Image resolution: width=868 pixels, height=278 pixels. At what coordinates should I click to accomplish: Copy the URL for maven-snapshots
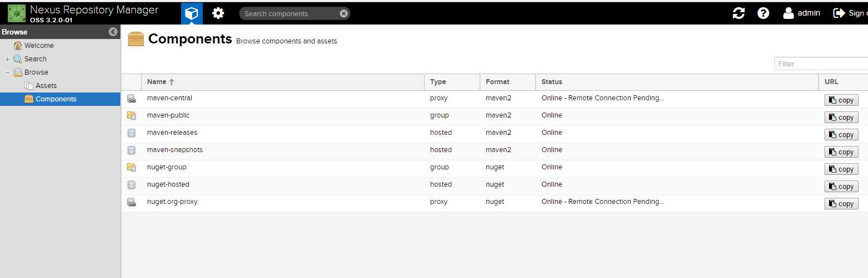(841, 152)
